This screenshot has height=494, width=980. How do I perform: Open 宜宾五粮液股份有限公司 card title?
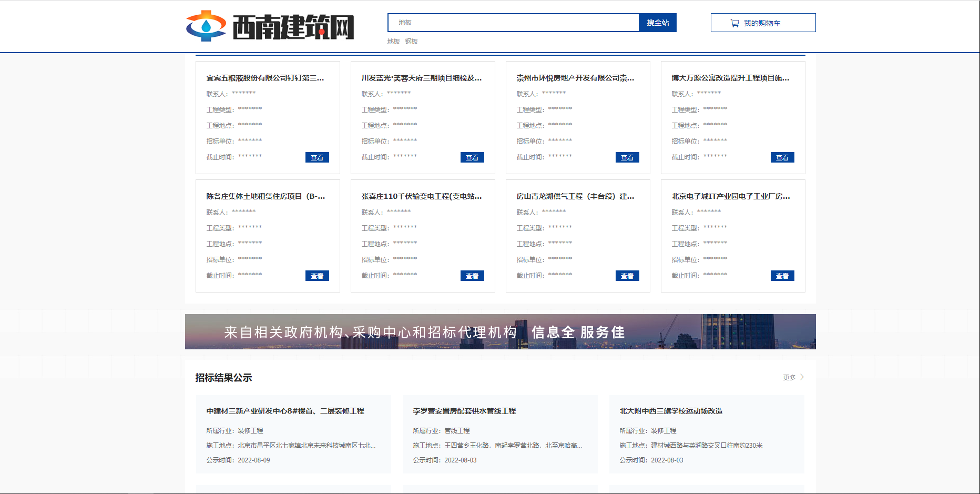coord(265,78)
